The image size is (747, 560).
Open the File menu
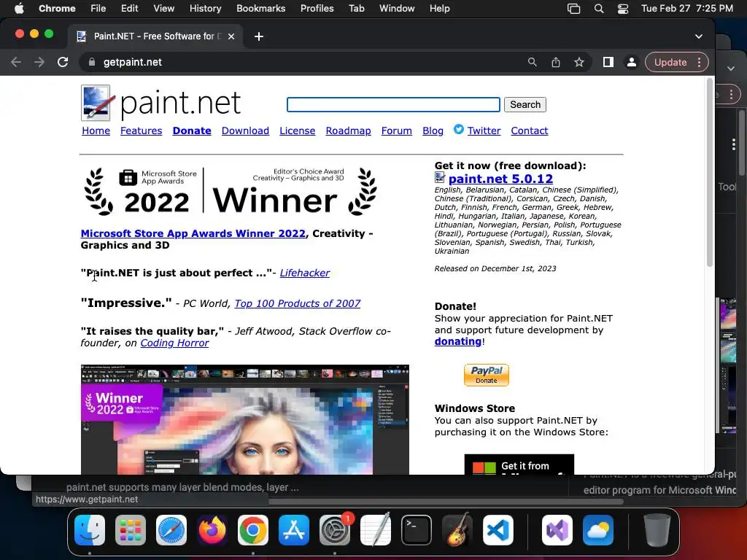point(98,8)
